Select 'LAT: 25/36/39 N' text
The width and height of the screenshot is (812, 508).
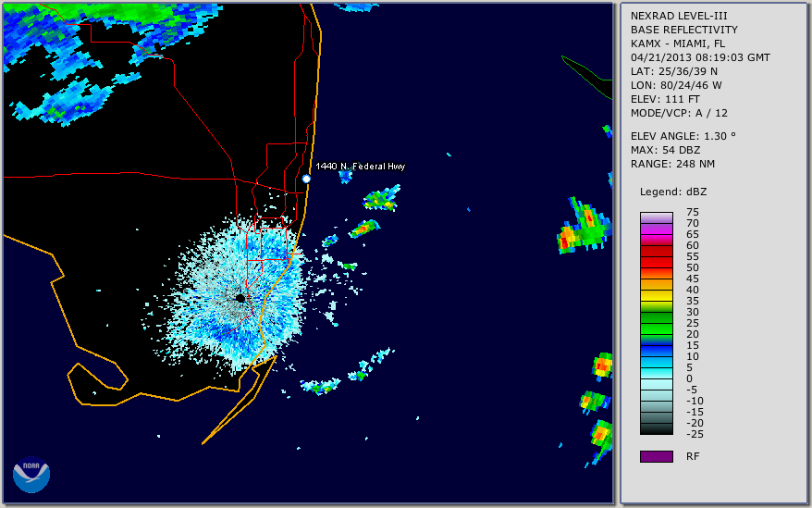coord(674,71)
